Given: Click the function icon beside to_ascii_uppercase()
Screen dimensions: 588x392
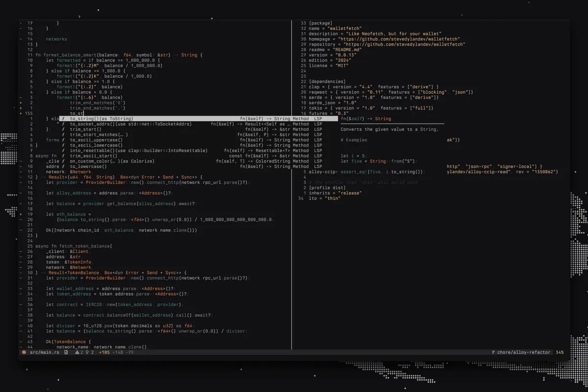Looking at the screenshot, I should pos(64,140).
